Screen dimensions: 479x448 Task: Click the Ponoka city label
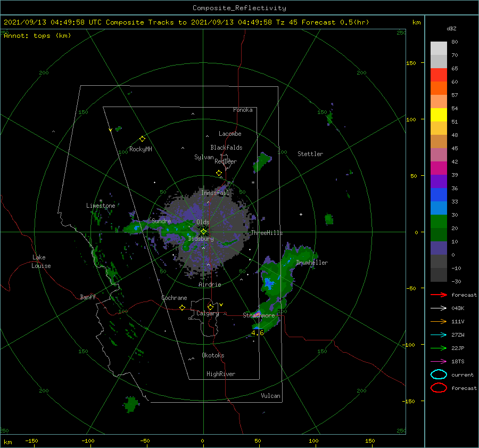pos(243,110)
